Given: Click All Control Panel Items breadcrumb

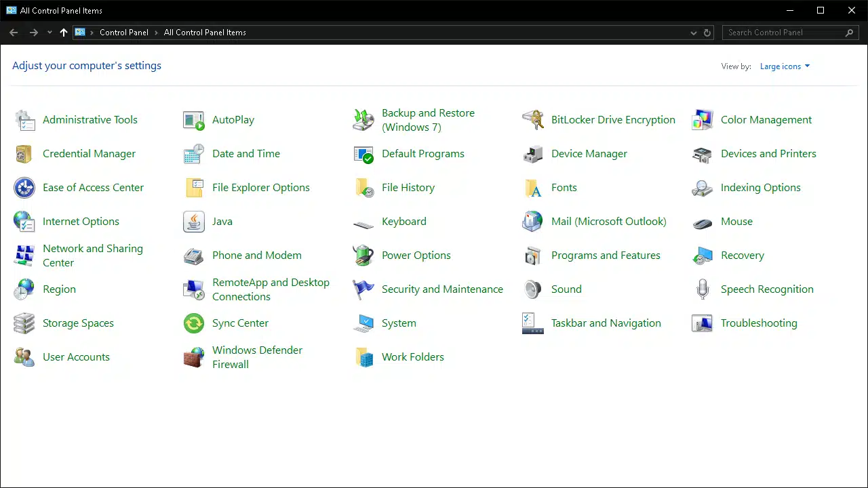Looking at the screenshot, I should pyautogui.click(x=205, y=33).
